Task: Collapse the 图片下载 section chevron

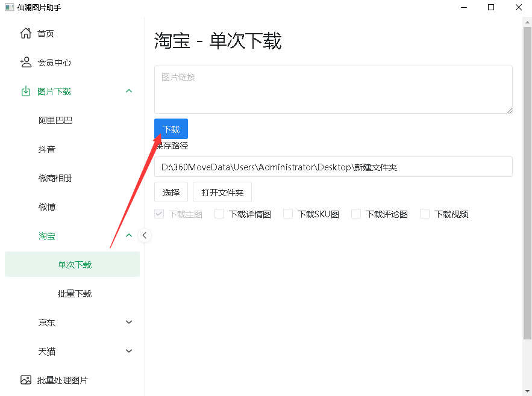Action: (x=129, y=91)
